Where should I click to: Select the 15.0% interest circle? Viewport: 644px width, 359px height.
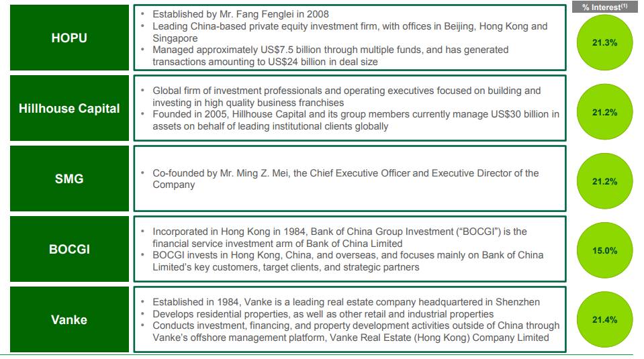pyautogui.click(x=604, y=250)
